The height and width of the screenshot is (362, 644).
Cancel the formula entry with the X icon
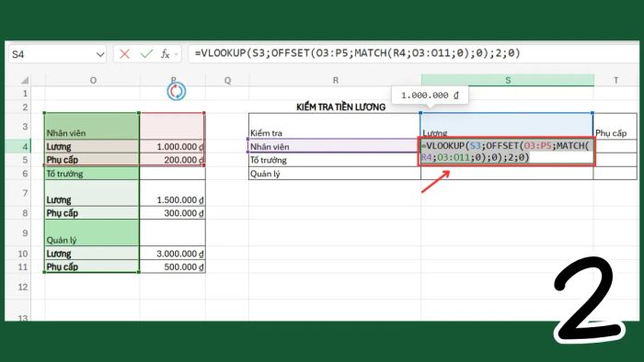[x=124, y=53]
